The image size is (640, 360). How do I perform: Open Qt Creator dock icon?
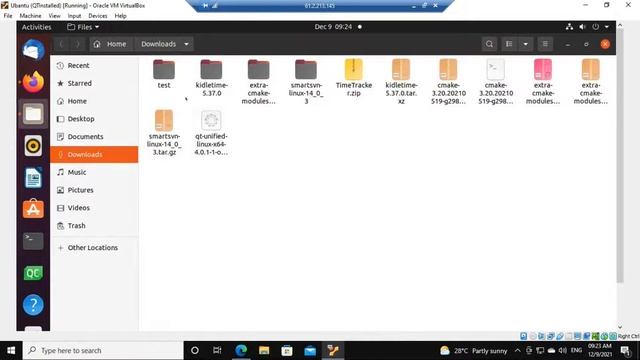(33, 273)
